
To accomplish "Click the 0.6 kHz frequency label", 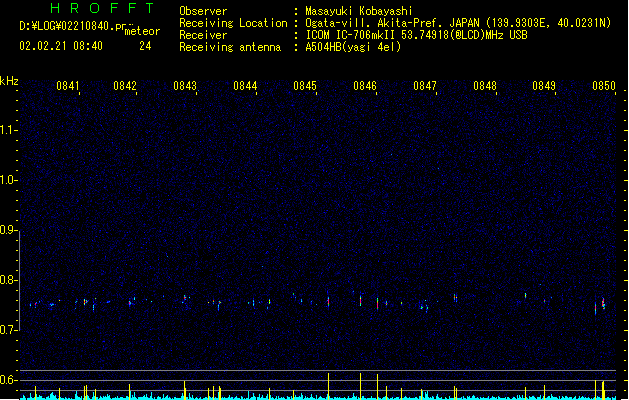I will [x=8, y=380].
